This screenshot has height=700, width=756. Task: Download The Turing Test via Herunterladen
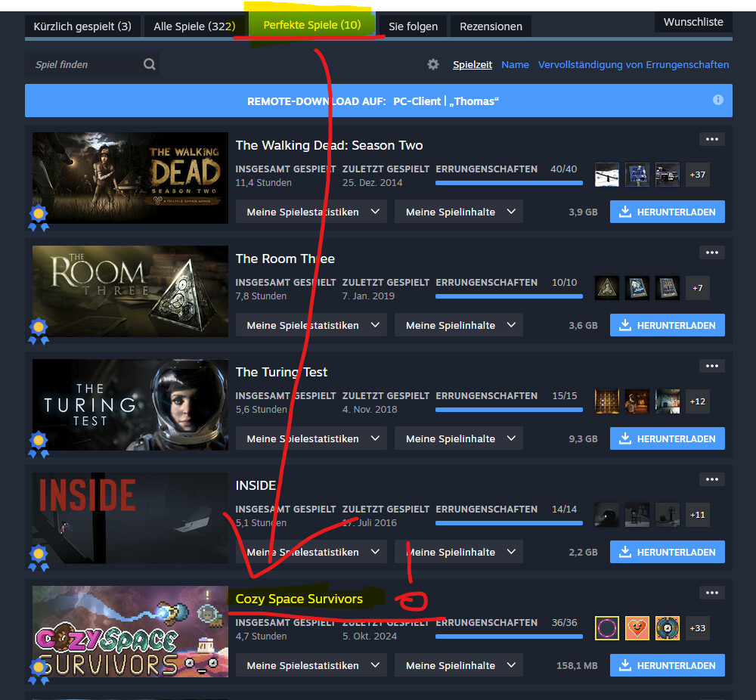click(668, 438)
